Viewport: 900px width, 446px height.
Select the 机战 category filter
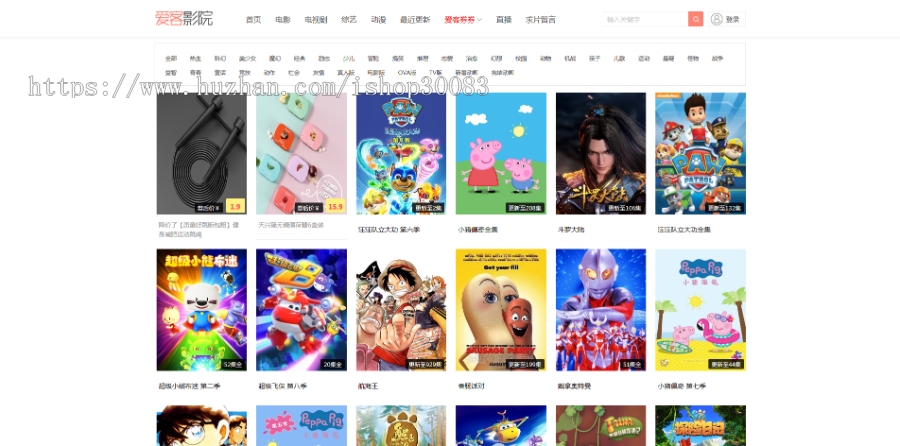tap(570, 59)
